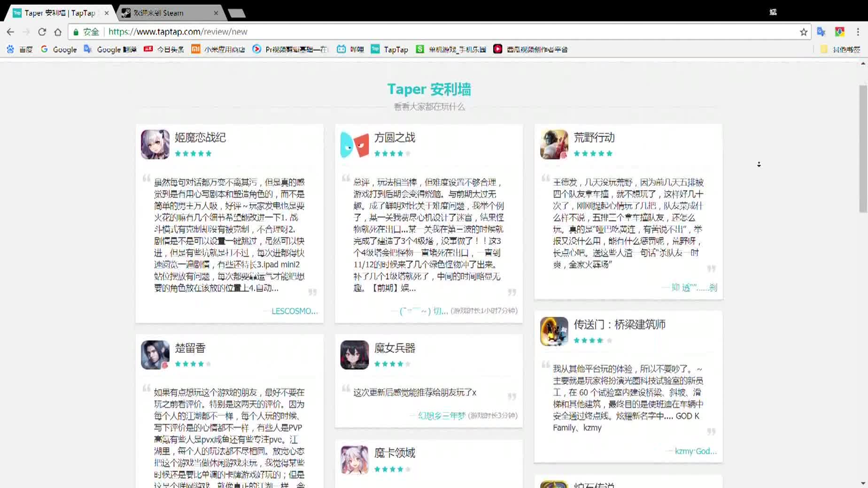868x488 pixels.
Task: Click the 传送门:桥梁建筑师 star rating
Action: click(x=593, y=340)
